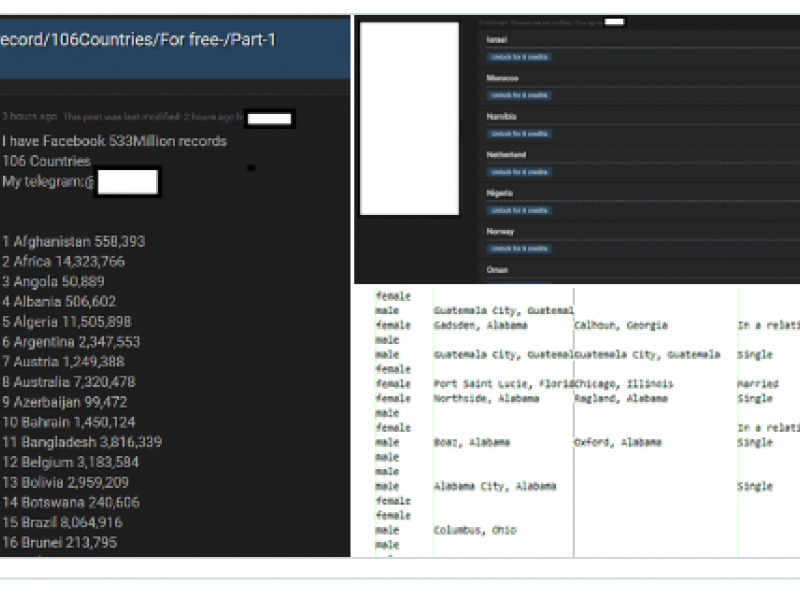Click 'Single' in the Northside, Alabama row
This screenshot has width=800, height=600.
click(755, 399)
